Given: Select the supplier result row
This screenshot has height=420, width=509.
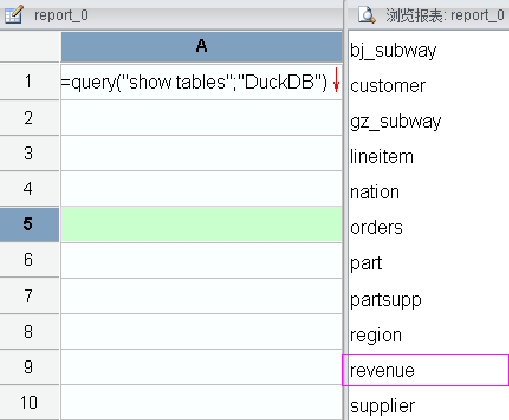Looking at the screenshot, I should click(x=382, y=406).
